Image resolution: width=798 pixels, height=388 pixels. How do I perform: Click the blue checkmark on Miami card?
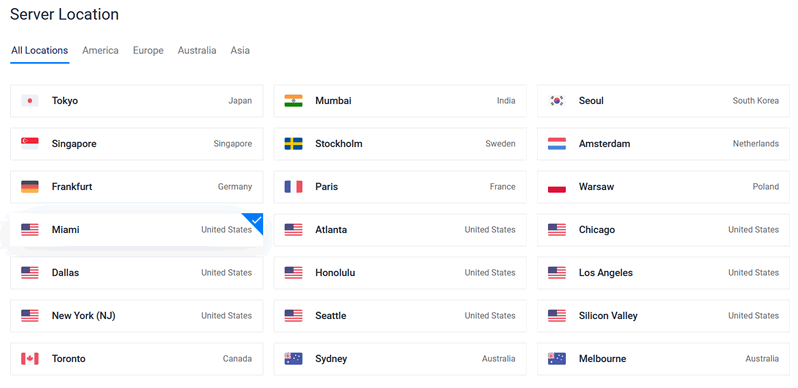(256, 220)
